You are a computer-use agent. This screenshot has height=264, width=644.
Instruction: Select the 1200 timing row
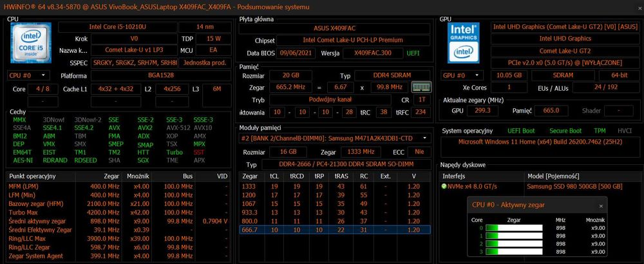click(x=335, y=195)
